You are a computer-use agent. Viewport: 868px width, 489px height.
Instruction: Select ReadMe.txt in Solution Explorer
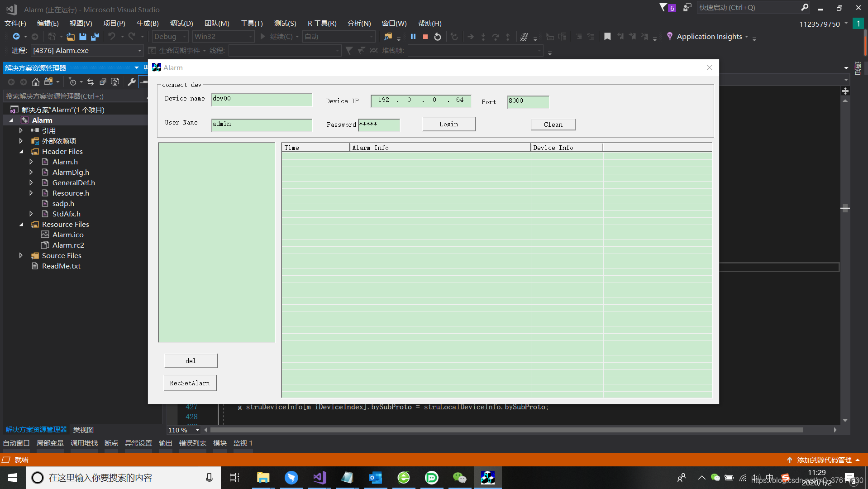click(x=61, y=266)
